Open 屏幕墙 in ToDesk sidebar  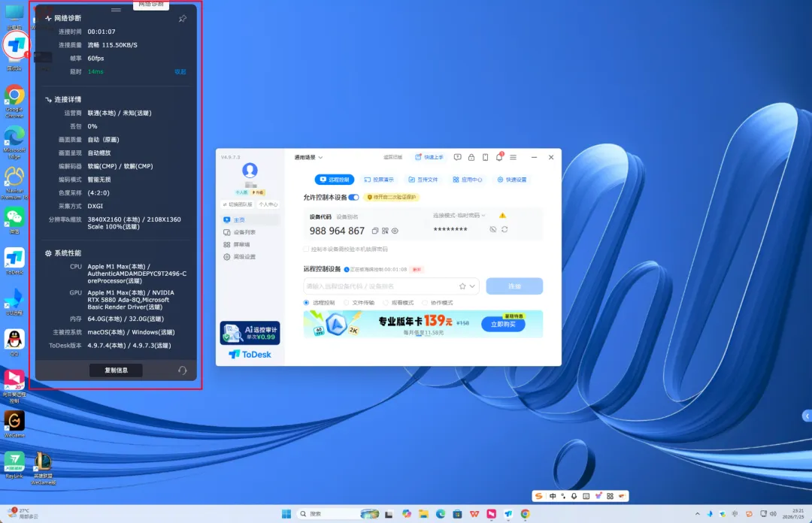point(250,244)
